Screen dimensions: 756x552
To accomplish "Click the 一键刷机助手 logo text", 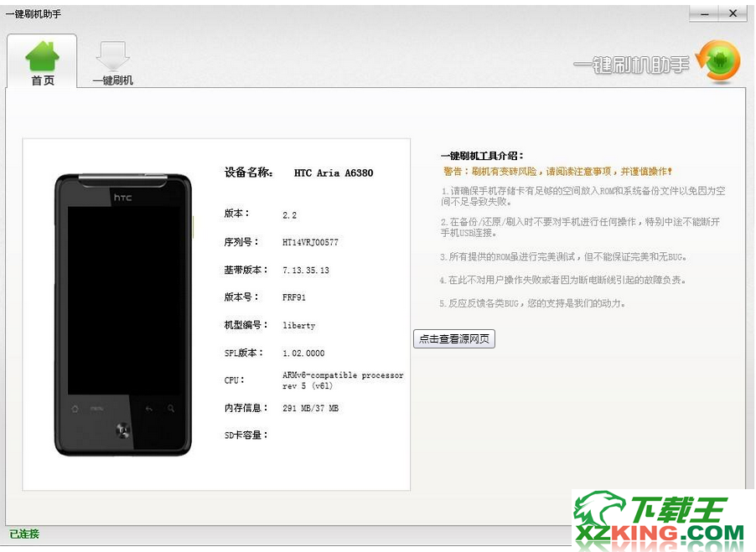I will tap(632, 65).
